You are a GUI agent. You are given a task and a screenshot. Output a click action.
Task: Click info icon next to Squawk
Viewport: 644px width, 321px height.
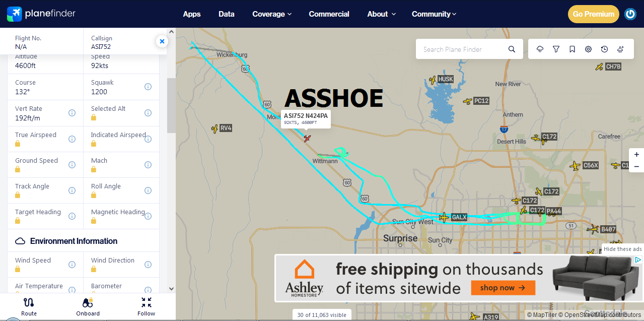pyautogui.click(x=148, y=87)
